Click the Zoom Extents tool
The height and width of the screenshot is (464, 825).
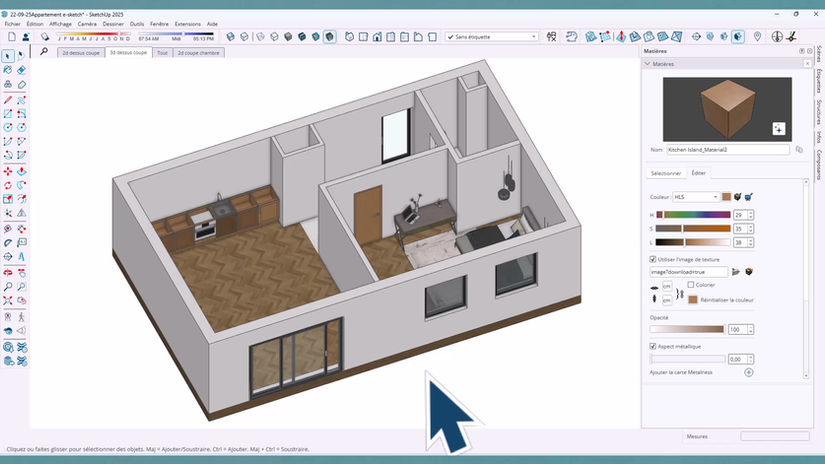tap(8, 300)
